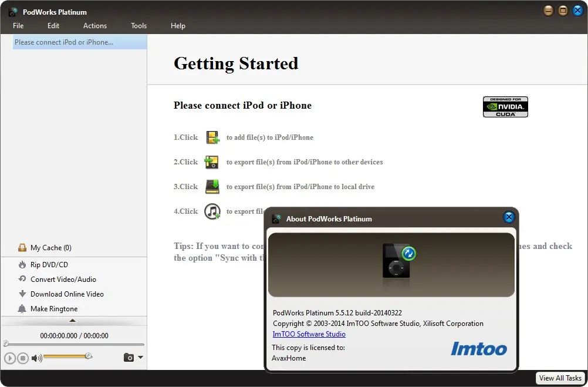Click the music note export icon

pos(212,211)
